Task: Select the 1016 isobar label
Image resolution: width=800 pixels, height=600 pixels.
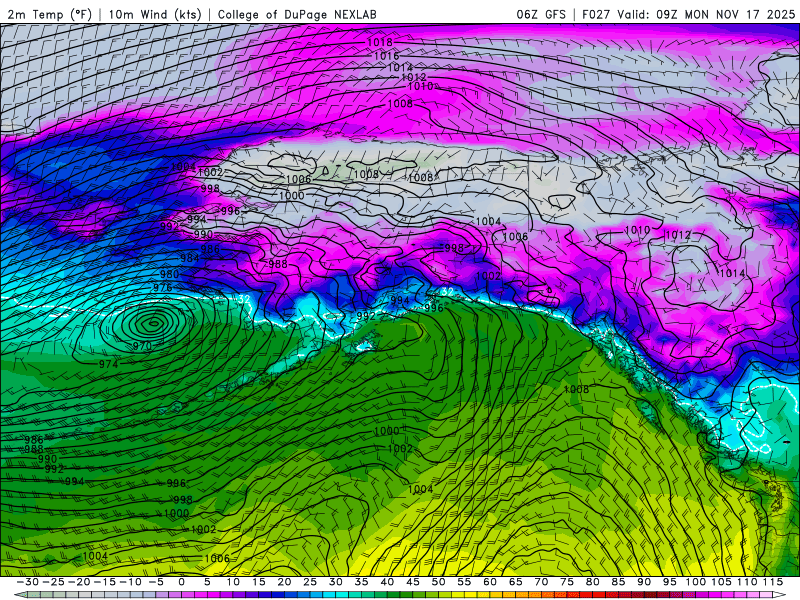Action: pos(386,56)
